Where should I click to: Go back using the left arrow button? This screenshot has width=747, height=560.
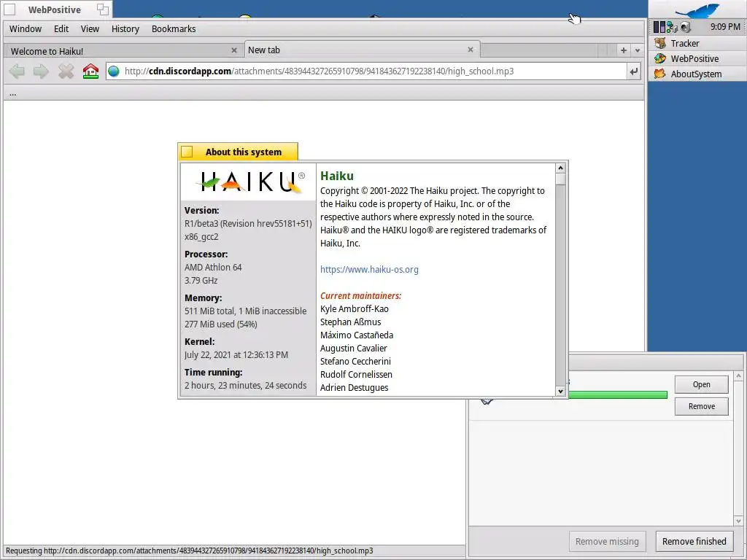(x=18, y=71)
